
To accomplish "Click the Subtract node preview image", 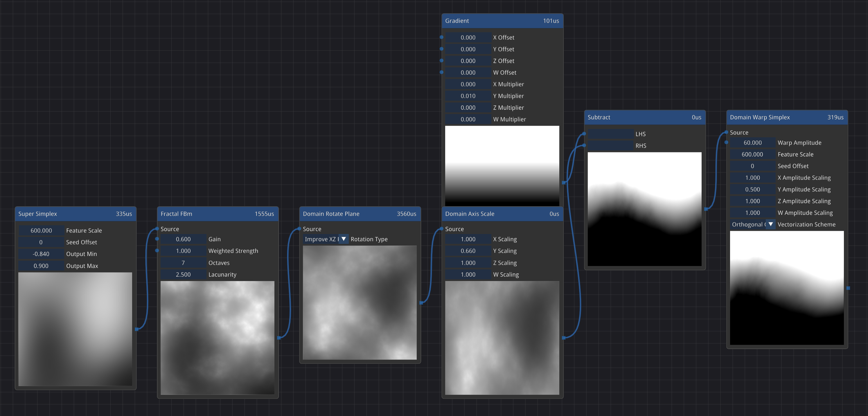I will [644, 209].
